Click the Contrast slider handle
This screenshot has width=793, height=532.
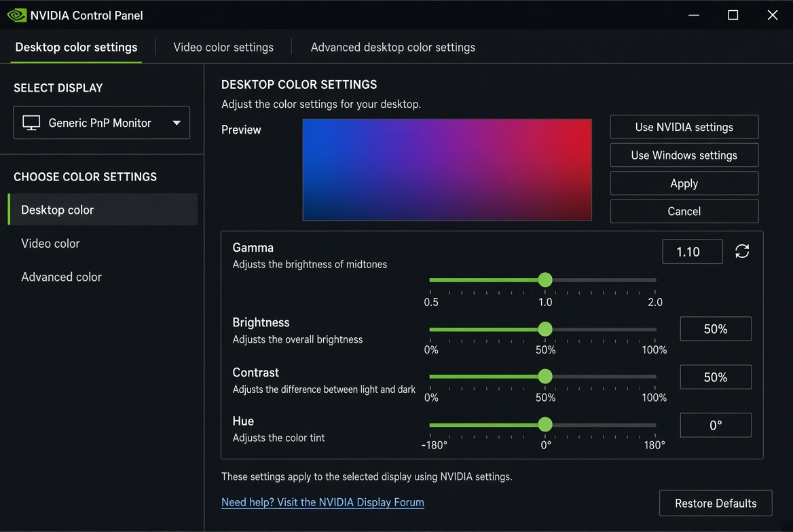[x=545, y=376]
